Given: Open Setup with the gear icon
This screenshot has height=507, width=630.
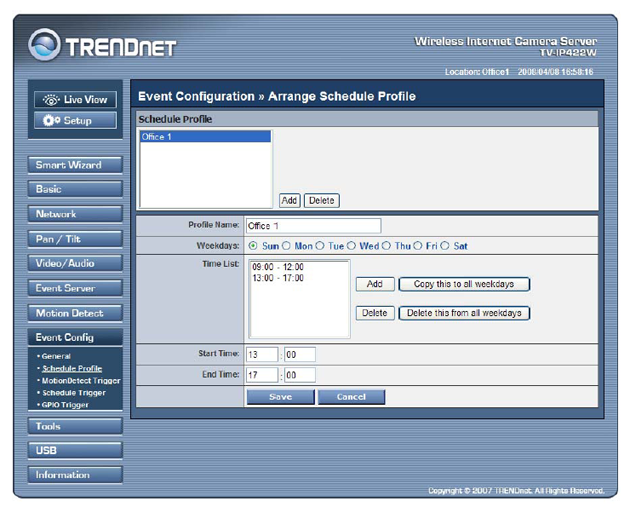Looking at the screenshot, I should 76,121.
